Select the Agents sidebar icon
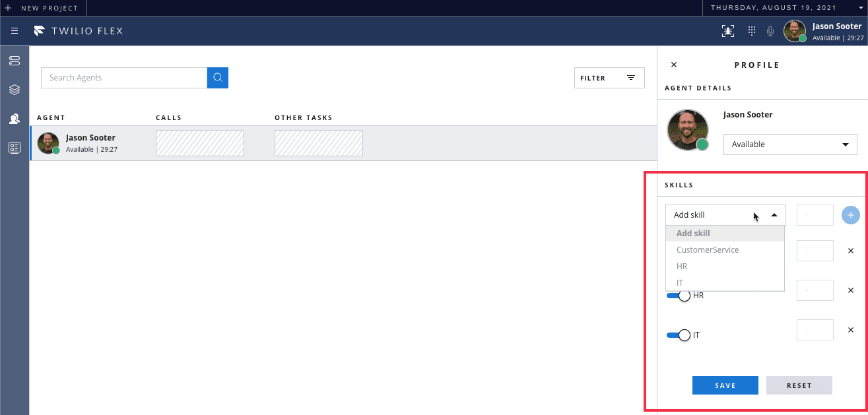Screen dimensions: 868x415 tap(15, 119)
